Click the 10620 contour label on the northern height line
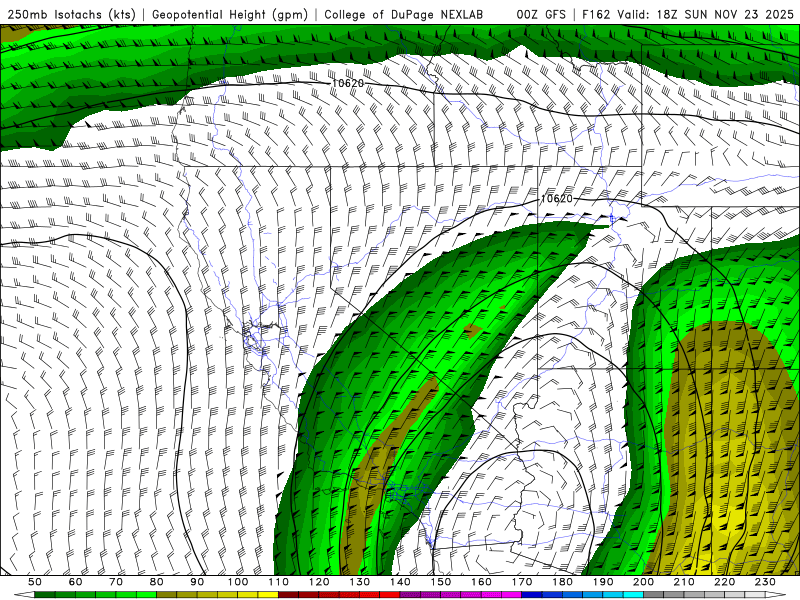This screenshot has height=600, width=800. pyautogui.click(x=347, y=83)
